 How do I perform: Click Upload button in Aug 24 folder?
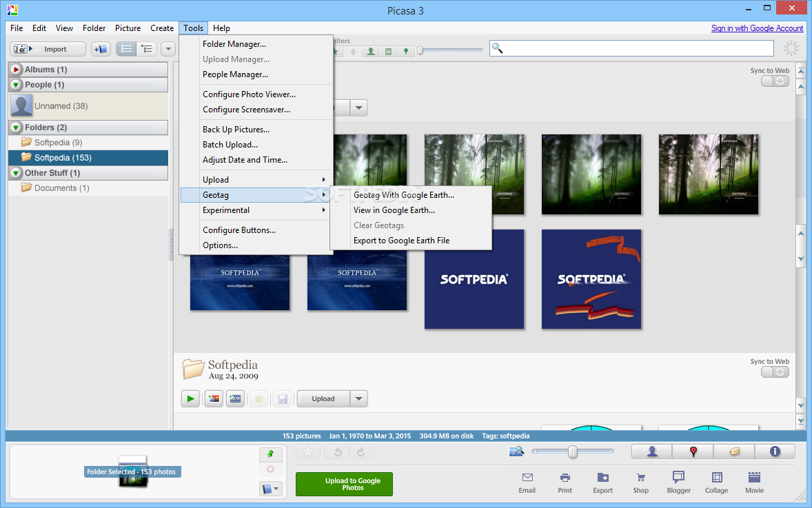[x=324, y=398]
